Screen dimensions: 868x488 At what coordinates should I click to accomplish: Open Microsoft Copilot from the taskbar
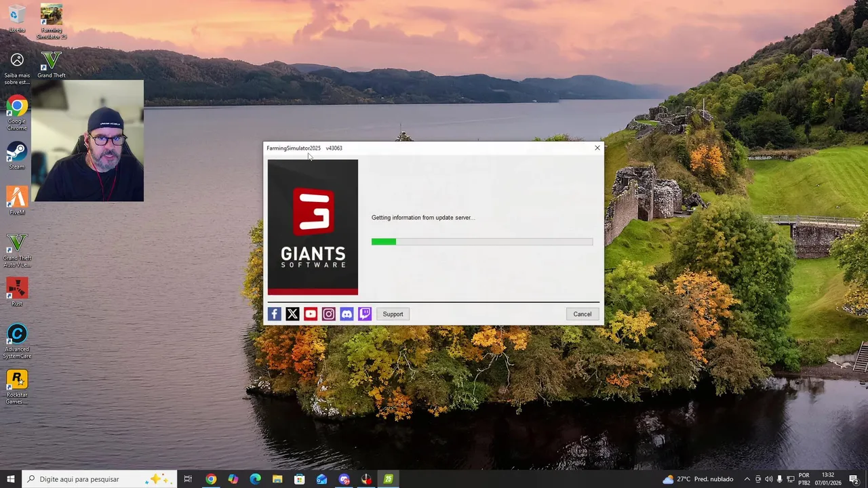(x=233, y=479)
